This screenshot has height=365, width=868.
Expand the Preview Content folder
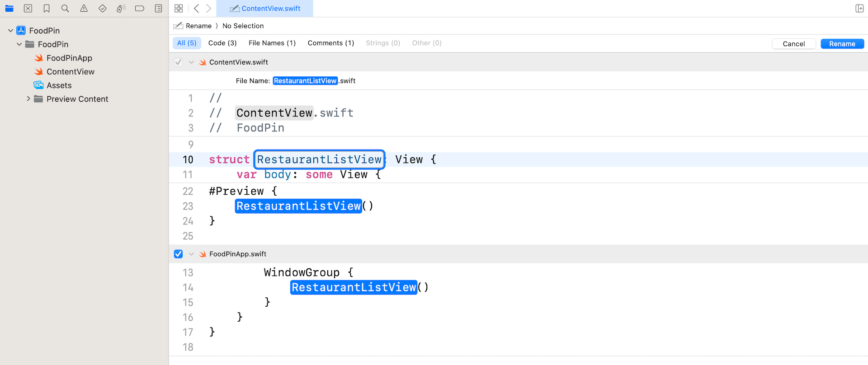[28, 99]
